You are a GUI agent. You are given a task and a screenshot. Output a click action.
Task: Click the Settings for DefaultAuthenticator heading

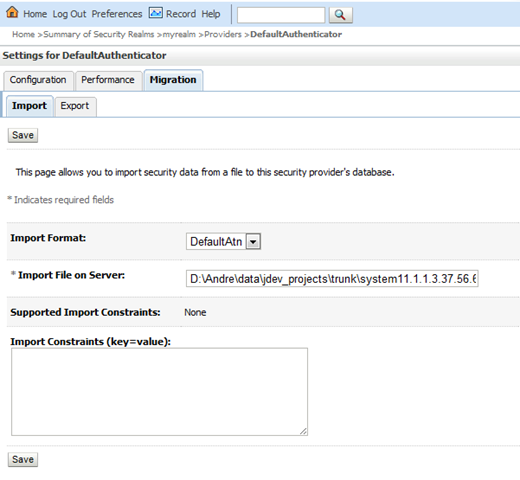[x=84, y=55]
